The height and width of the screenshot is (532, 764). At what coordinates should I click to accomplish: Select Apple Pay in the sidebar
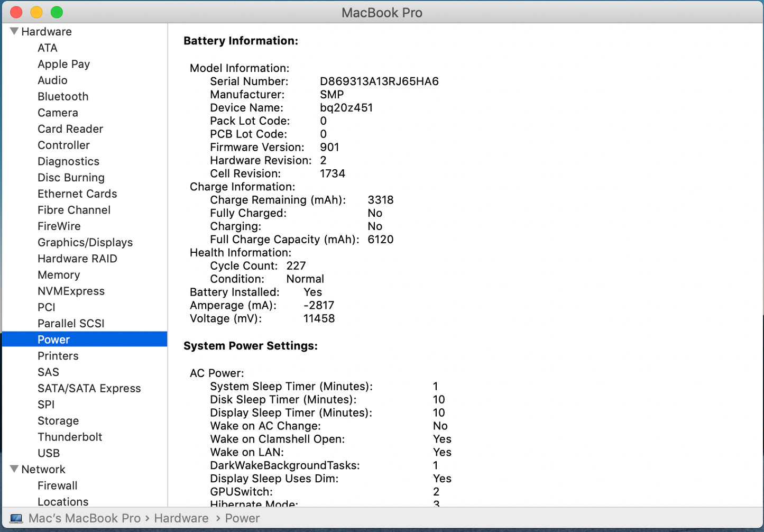point(63,65)
